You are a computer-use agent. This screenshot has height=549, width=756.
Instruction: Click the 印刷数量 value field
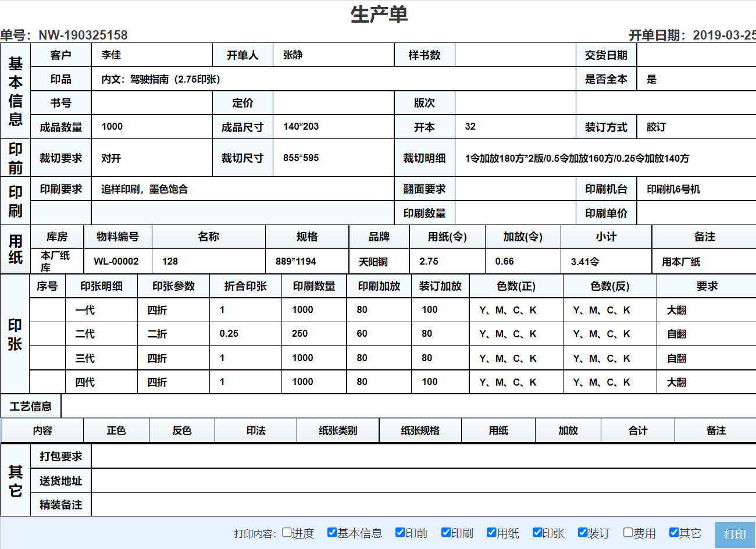515,212
